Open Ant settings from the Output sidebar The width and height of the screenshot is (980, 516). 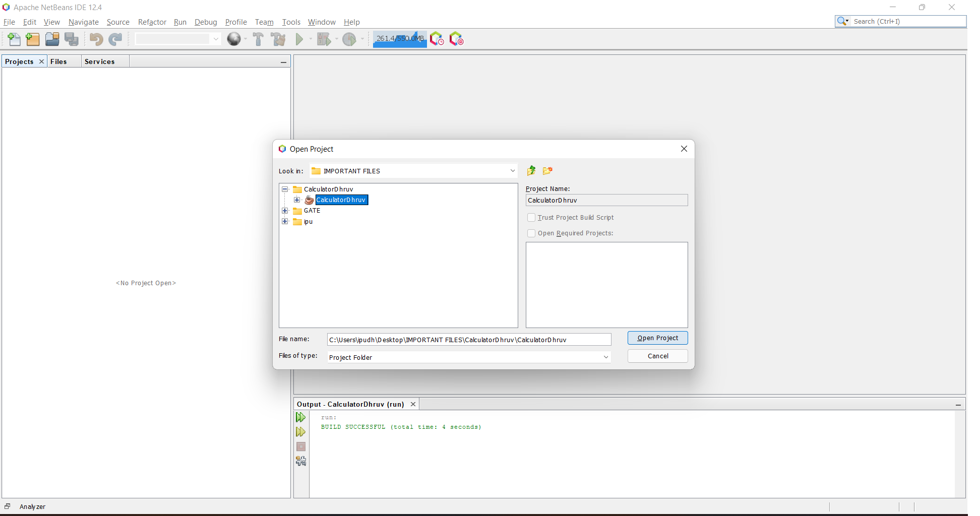pyautogui.click(x=301, y=461)
